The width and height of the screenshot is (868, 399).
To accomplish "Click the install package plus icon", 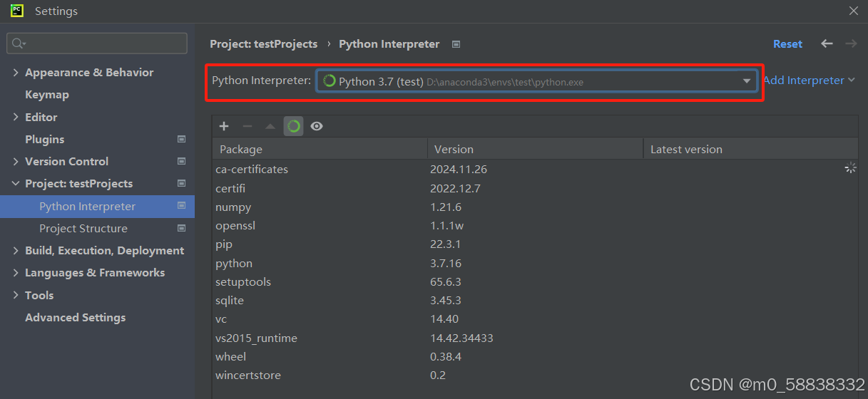I will click(224, 126).
